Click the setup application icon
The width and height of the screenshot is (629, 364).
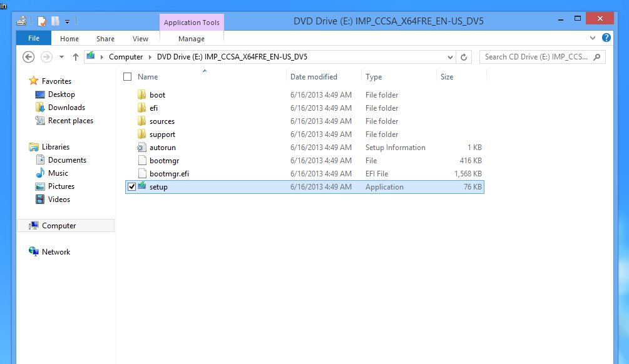point(142,186)
